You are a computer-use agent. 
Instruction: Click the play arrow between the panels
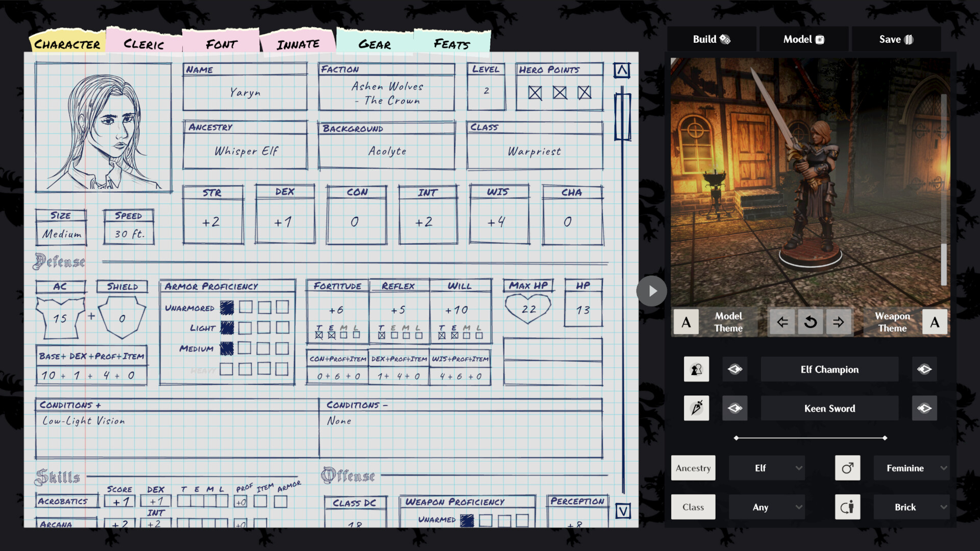(651, 291)
